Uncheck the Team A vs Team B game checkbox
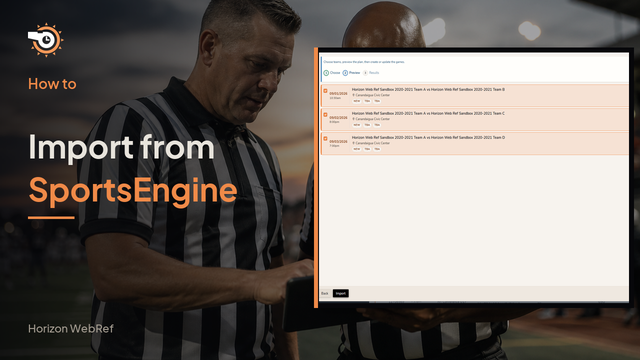640x360 pixels. tap(325, 91)
